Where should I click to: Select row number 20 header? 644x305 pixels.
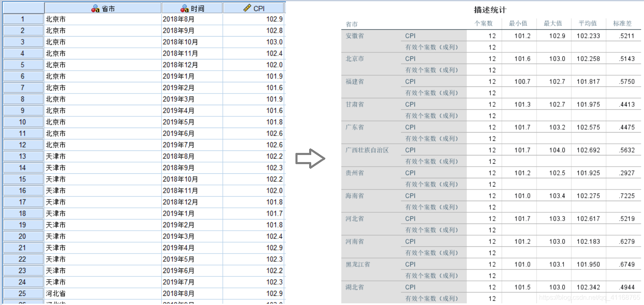coord(23,236)
